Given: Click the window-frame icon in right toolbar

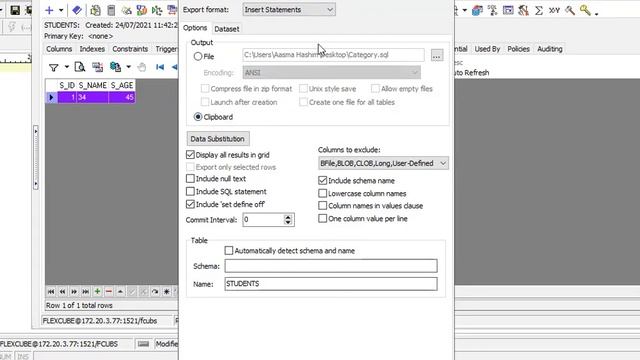Looking at the screenshot, I should pos(508,10).
